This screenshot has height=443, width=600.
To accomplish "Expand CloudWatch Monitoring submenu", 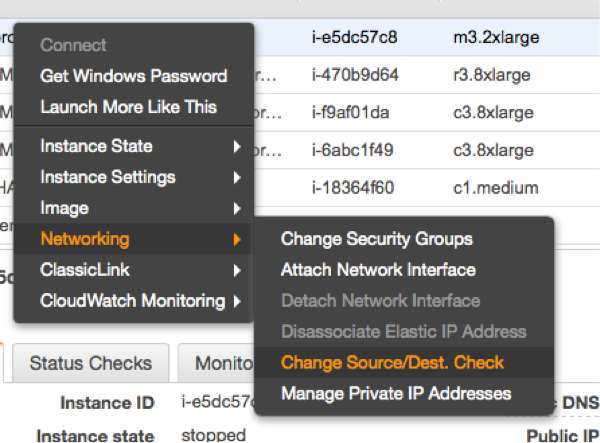I will pos(132,301).
